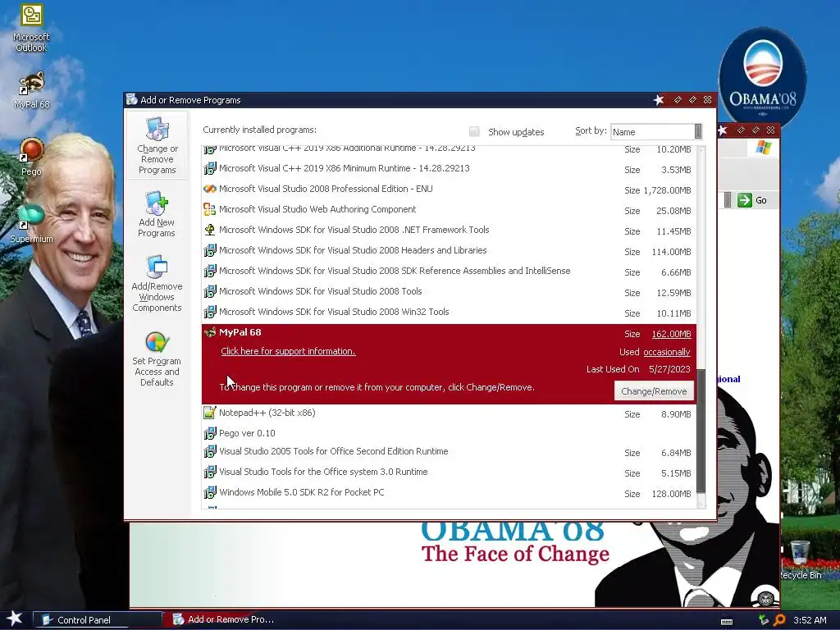This screenshot has height=630, width=840.
Task: Toggle the Show updates checkbox
Action: (474, 131)
